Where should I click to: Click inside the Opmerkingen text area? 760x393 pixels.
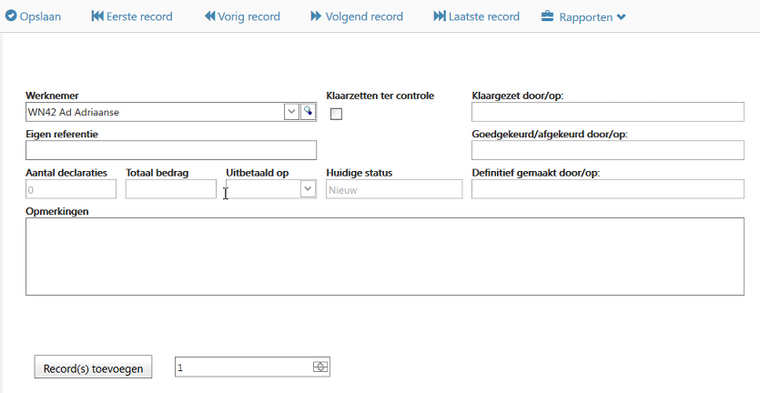coord(385,256)
